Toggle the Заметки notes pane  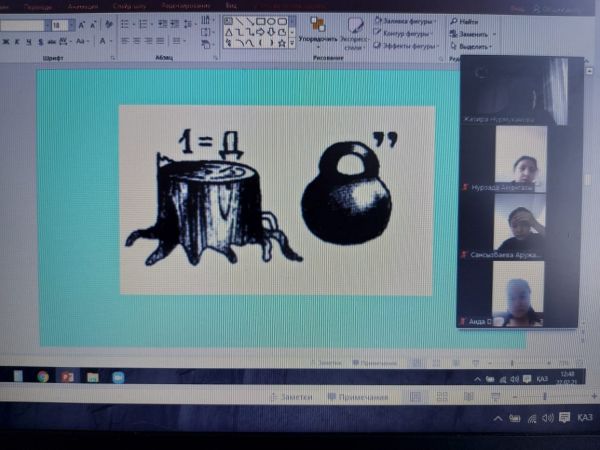click(293, 397)
